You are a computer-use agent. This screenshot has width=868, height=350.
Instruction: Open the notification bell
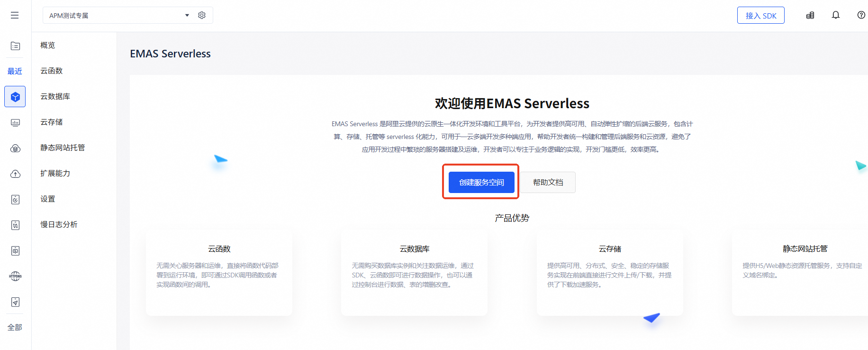click(836, 15)
